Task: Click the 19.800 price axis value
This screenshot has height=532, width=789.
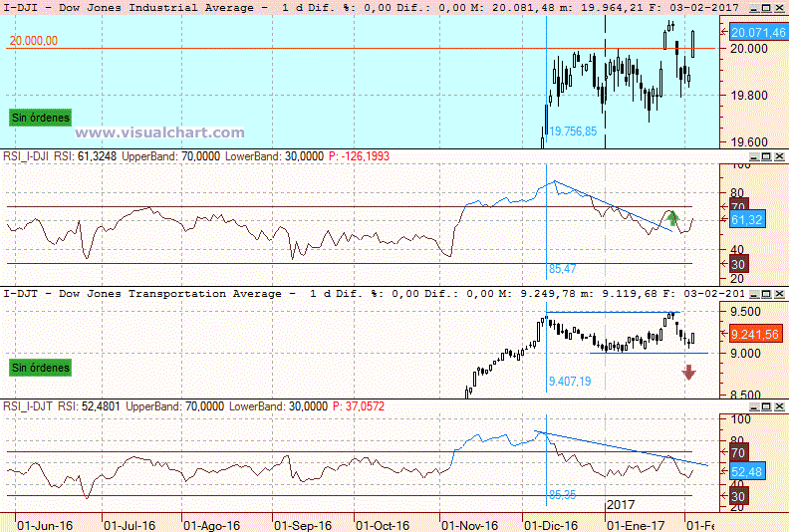Action: click(749, 96)
